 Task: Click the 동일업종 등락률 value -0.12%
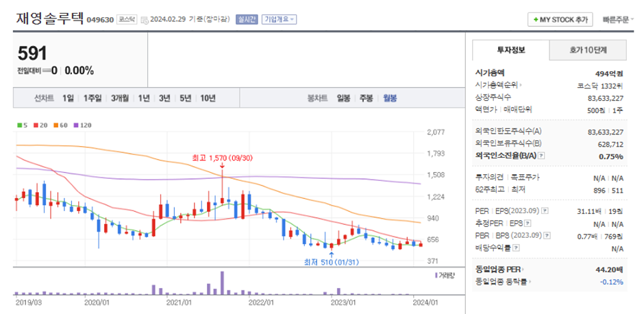pyautogui.click(x=612, y=282)
